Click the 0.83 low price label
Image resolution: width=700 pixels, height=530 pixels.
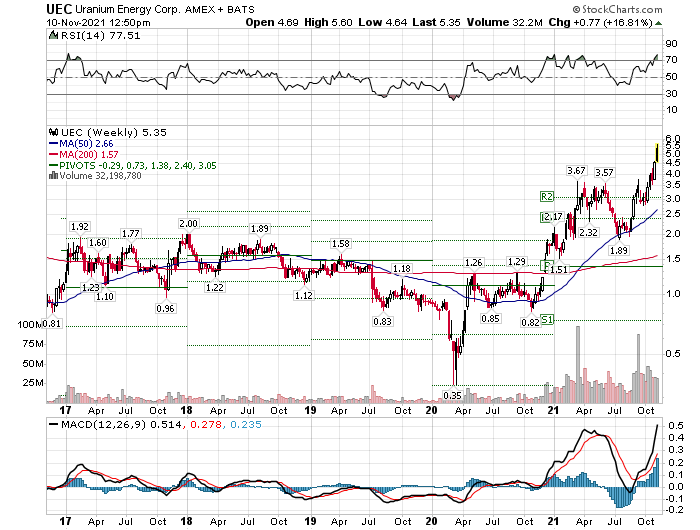382,321
